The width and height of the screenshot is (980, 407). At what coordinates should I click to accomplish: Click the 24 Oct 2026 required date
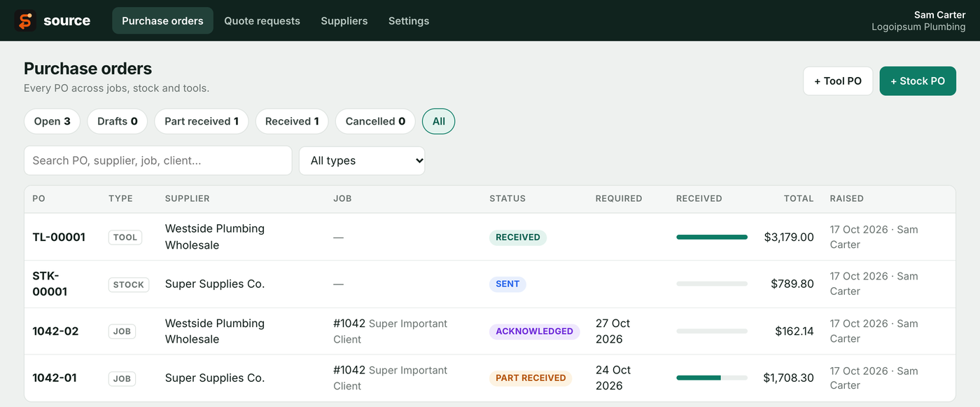click(x=613, y=378)
